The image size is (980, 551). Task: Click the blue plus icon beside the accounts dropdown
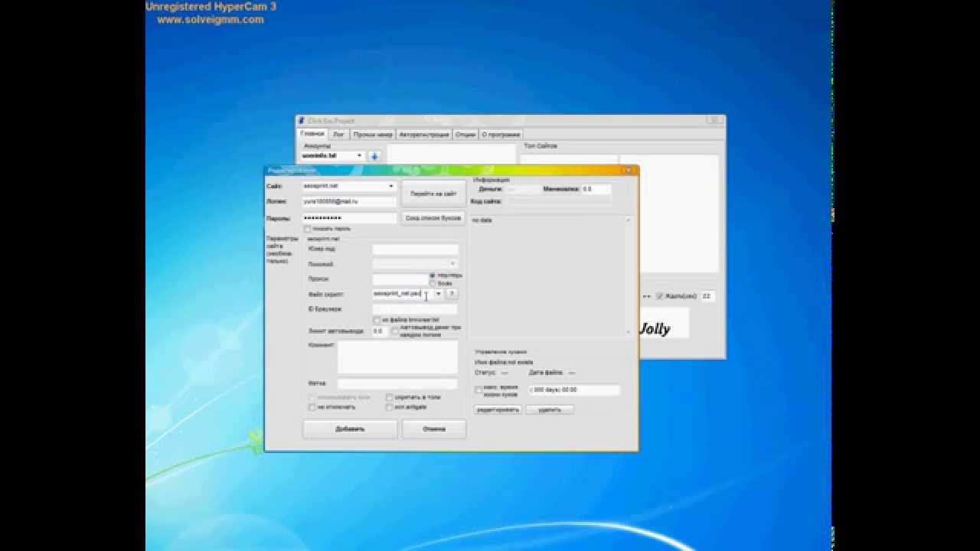click(374, 156)
